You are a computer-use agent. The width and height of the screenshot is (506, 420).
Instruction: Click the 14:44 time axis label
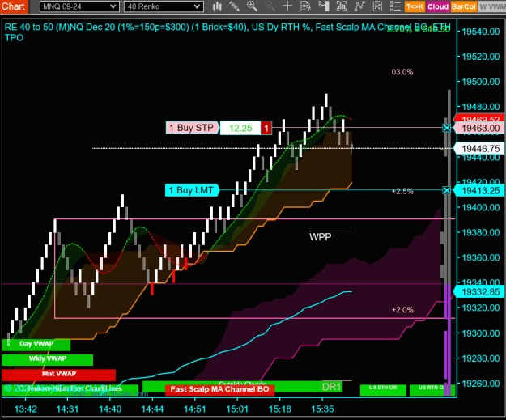point(152,409)
